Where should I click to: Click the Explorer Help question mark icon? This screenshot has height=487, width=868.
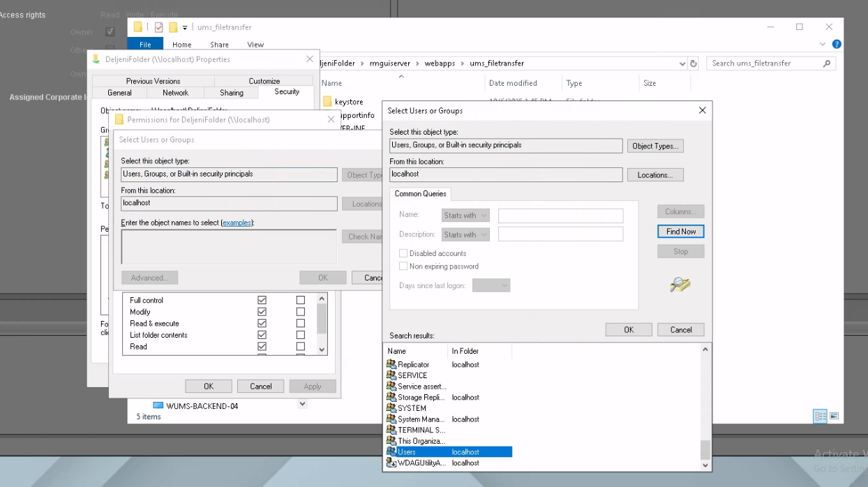(x=837, y=44)
